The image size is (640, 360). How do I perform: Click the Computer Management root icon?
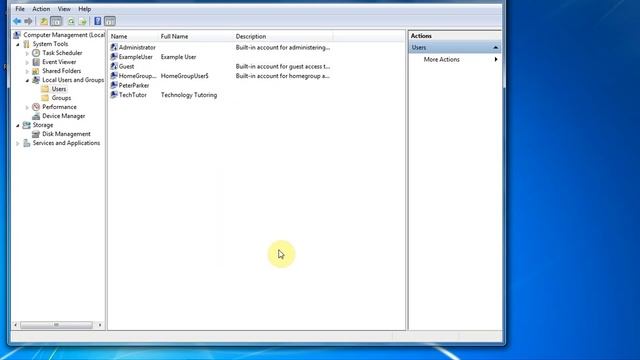17,35
